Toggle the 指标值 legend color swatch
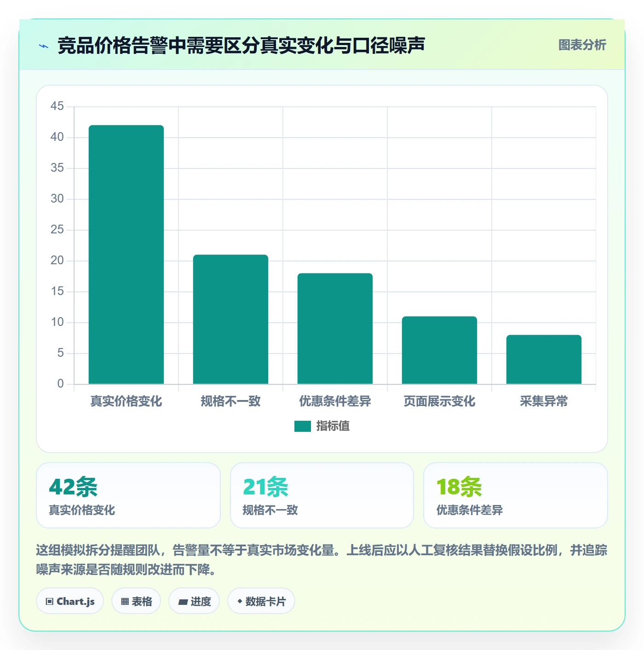Screen dimensions: 644x650 point(302,426)
